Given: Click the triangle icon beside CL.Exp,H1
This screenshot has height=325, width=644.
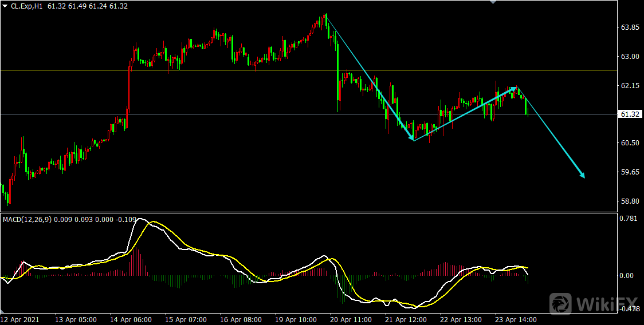Looking at the screenshot, I should [x=5, y=6].
